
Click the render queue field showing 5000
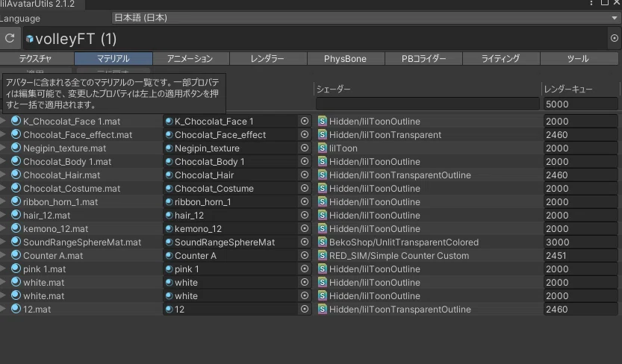[x=580, y=104]
